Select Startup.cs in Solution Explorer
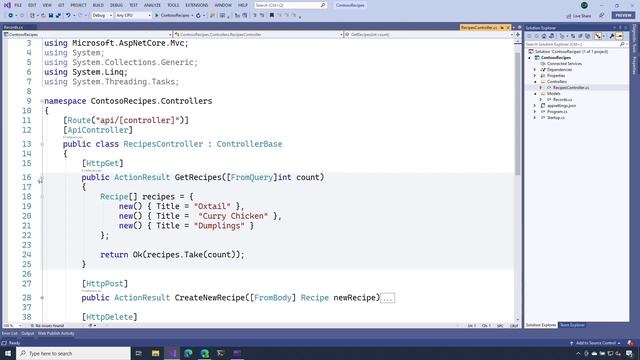The image size is (640, 360). coord(556,118)
